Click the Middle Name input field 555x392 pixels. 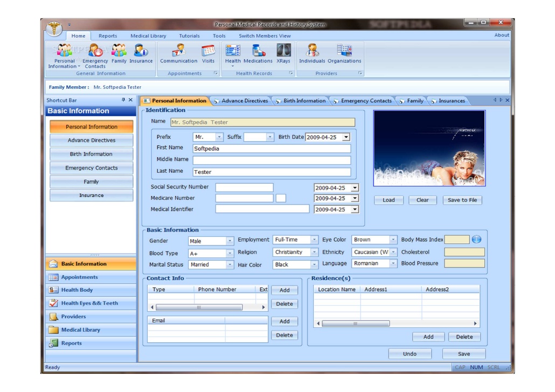point(272,160)
